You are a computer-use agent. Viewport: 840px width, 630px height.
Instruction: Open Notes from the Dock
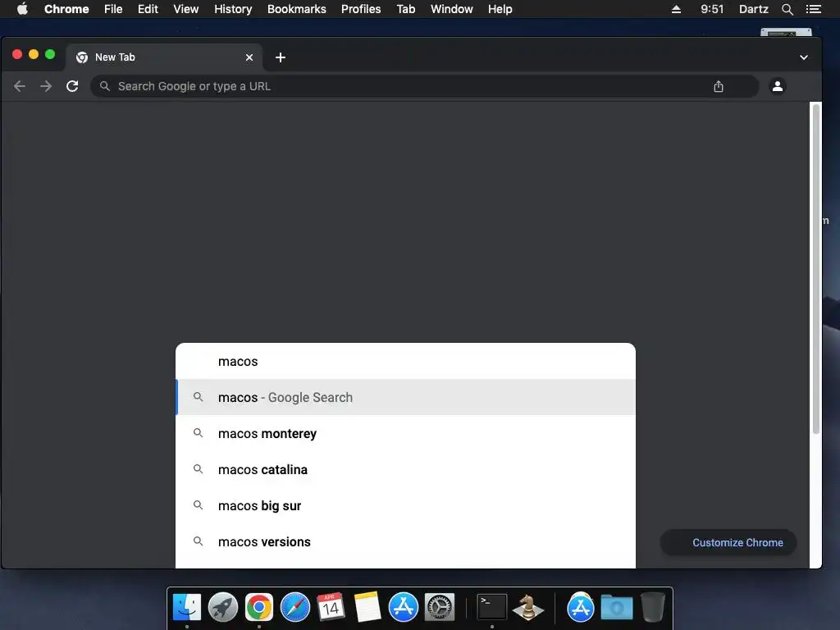click(367, 608)
